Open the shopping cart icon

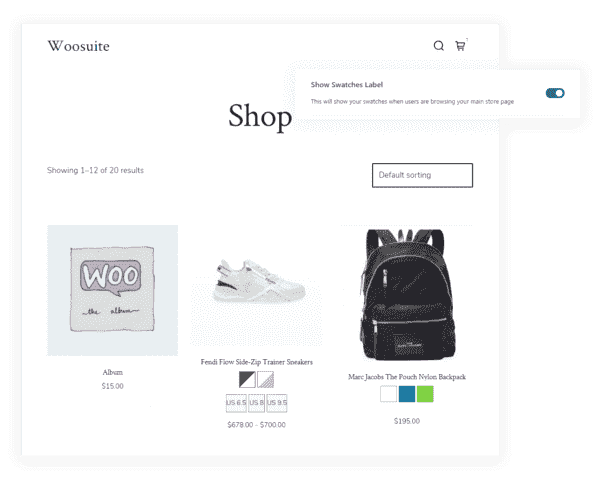pyautogui.click(x=460, y=46)
